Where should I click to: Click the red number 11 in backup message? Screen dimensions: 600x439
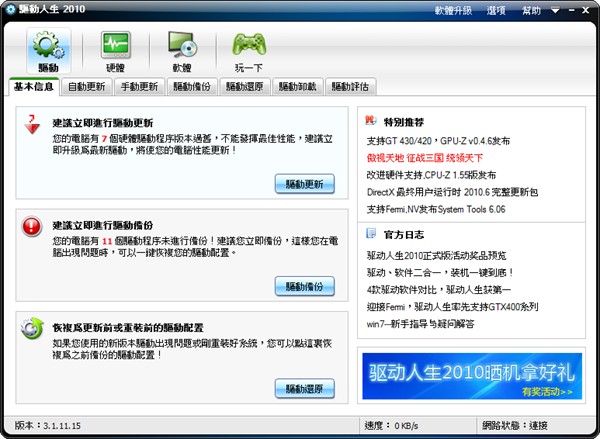(x=107, y=242)
